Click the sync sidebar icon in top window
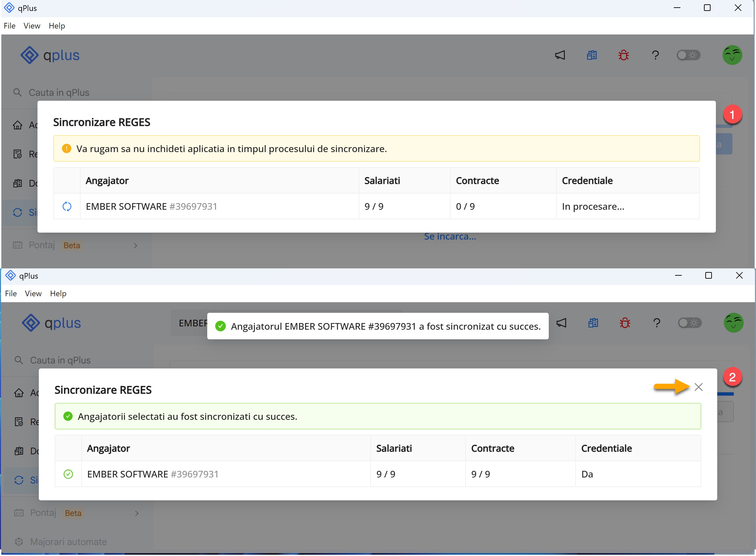The height and width of the screenshot is (556, 756). click(18, 212)
